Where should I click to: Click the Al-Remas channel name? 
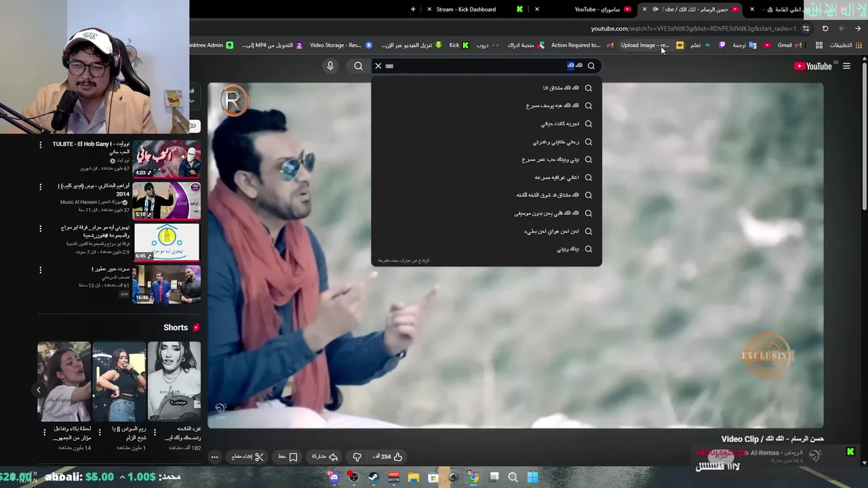point(776,453)
